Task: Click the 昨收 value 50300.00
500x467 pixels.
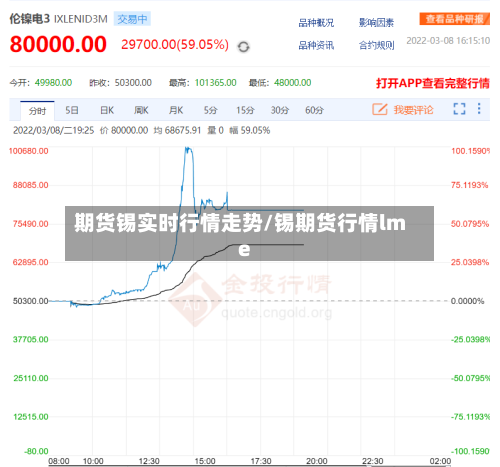Action: click(x=133, y=83)
